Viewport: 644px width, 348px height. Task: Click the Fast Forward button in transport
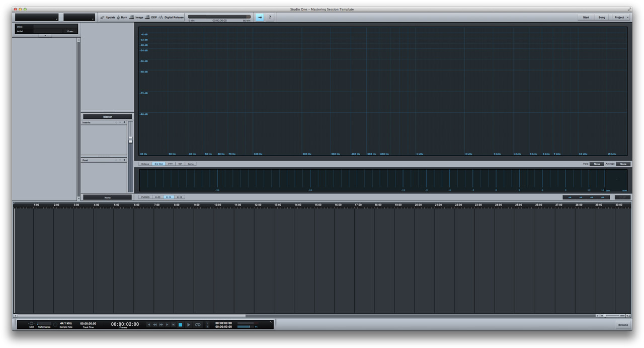[161, 325]
